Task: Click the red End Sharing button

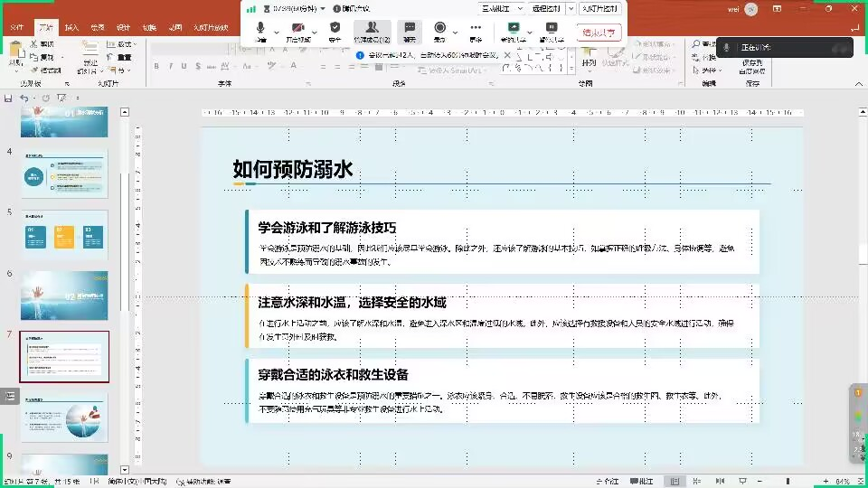Action: [599, 33]
